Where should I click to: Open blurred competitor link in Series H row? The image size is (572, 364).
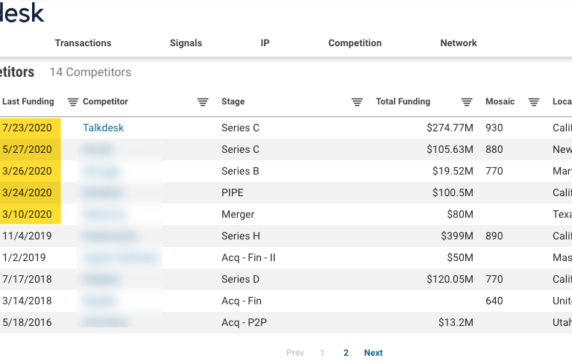click(109, 236)
